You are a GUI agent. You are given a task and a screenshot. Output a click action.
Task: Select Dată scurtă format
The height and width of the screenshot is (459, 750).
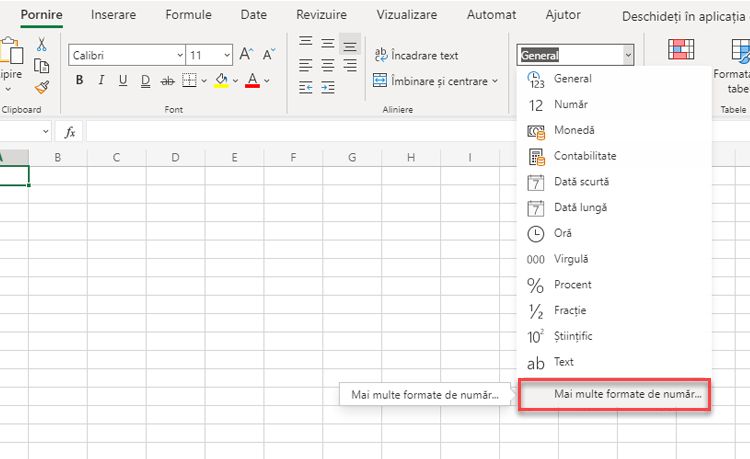pyautogui.click(x=615, y=182)
